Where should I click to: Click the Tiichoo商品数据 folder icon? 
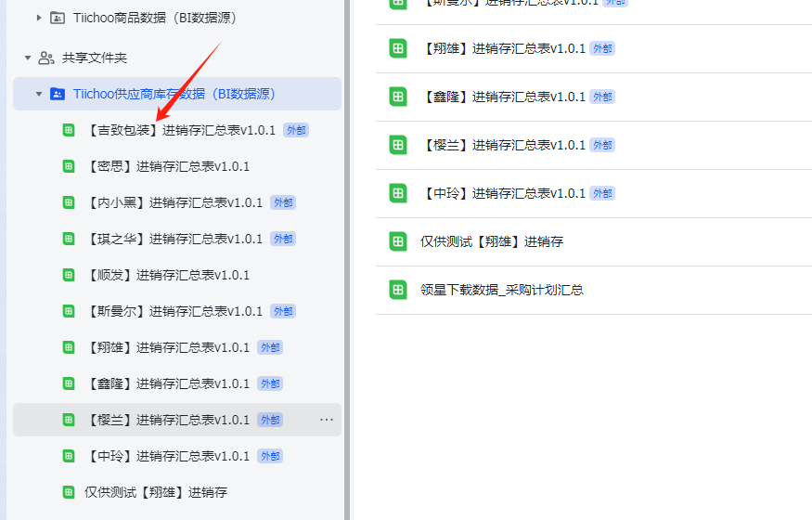click(x=57, y=18)
